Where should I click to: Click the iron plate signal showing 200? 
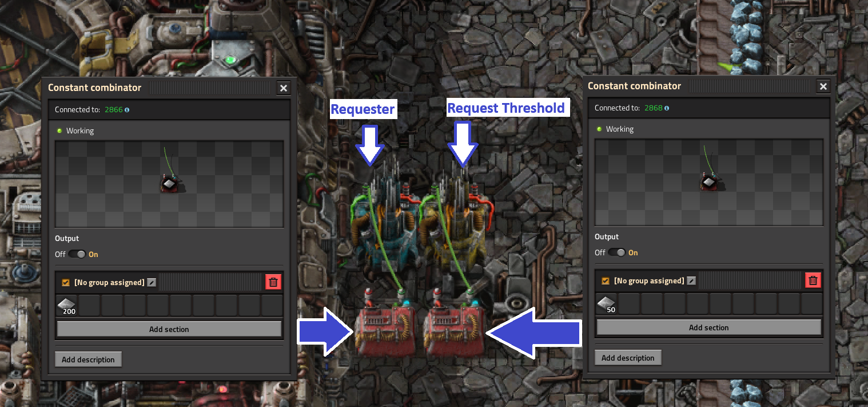coord(67,306)
